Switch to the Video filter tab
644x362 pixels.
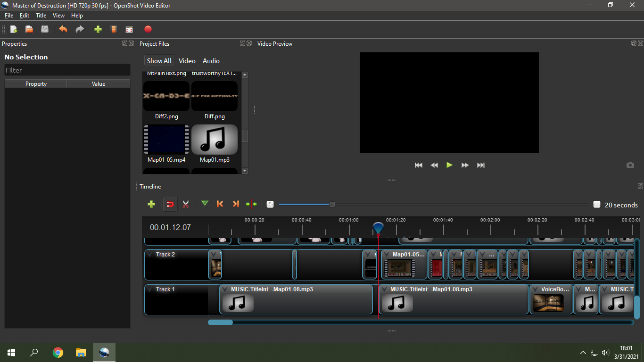[x=187, y=61]
